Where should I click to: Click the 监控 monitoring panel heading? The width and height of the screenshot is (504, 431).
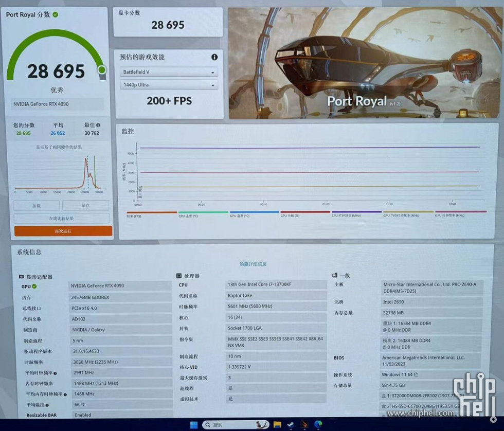click(x=128, y=131)
